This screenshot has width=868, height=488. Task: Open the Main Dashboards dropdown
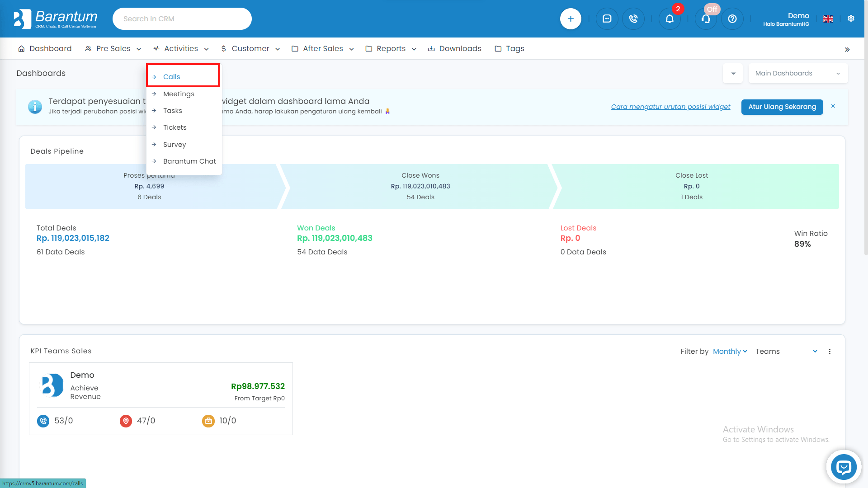coord(798,73)
